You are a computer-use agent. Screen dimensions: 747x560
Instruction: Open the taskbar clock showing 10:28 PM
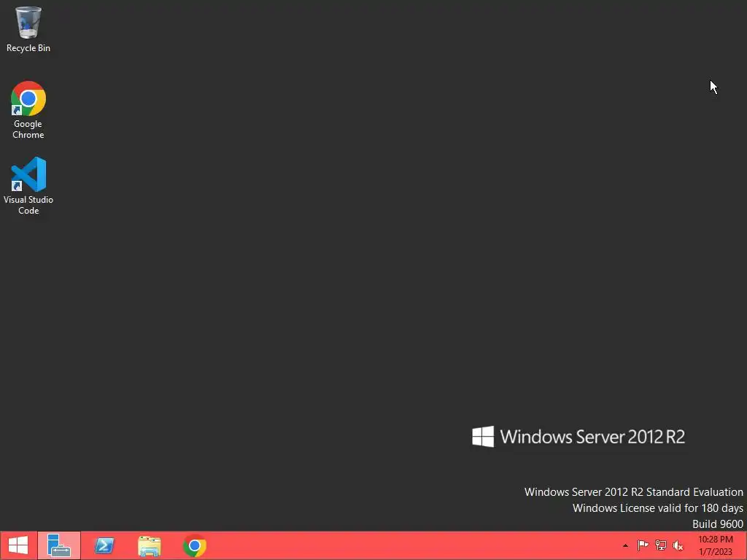tap(716, 545)
